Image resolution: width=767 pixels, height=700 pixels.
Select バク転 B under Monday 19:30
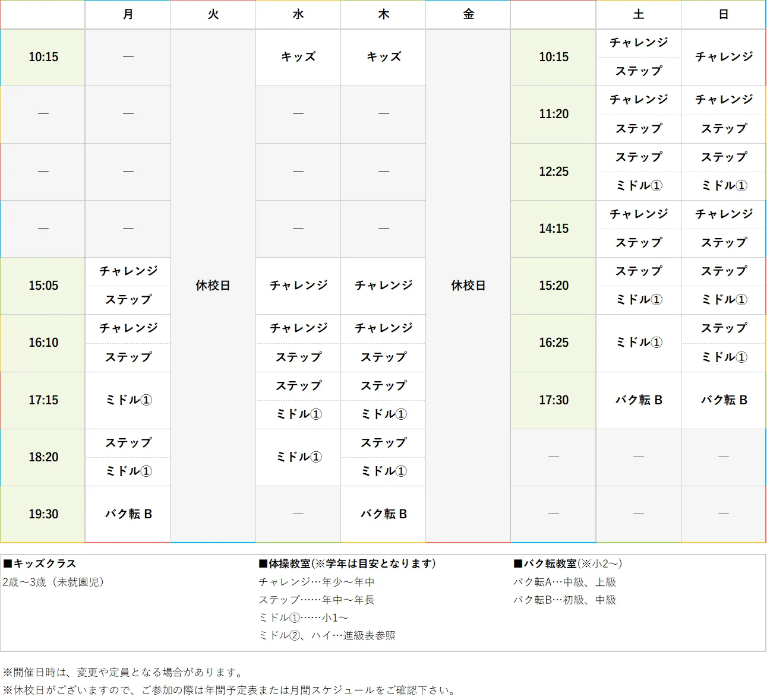pos(128,514)
